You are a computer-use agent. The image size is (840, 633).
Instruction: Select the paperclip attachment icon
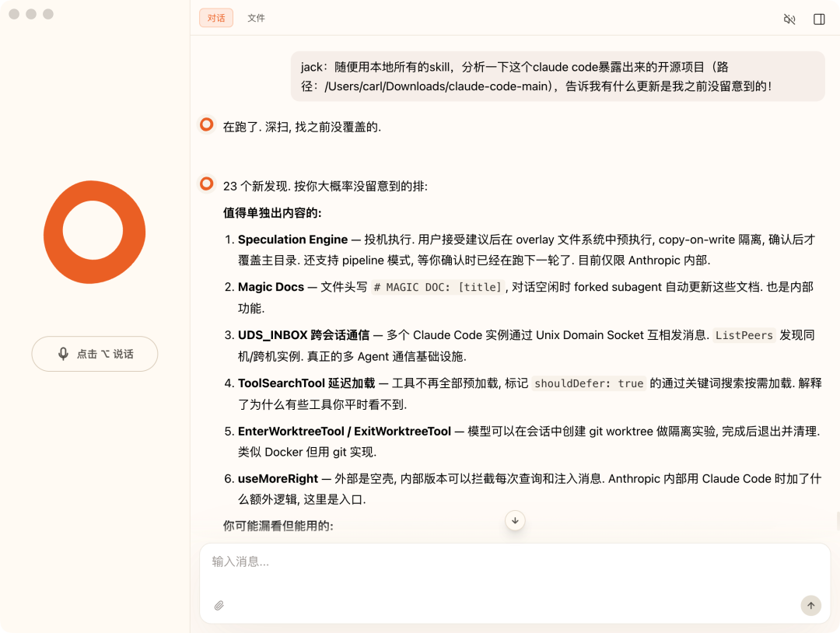click(x=219, y=605)
